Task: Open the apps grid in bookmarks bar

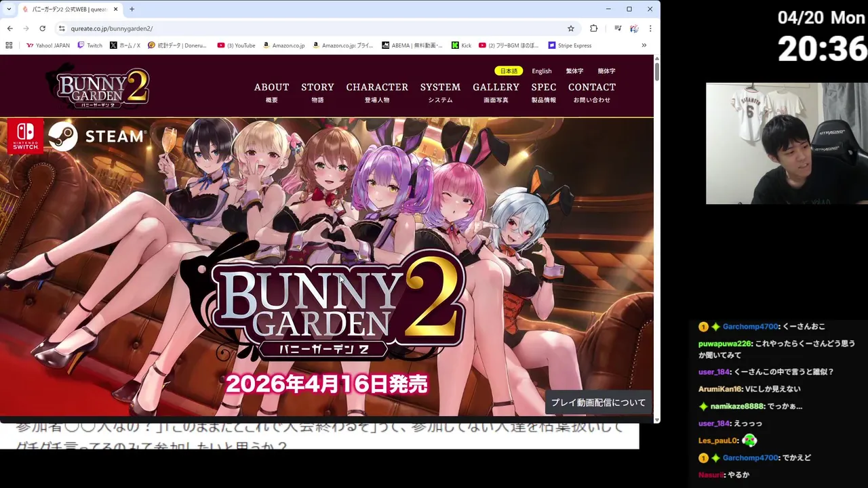Action: [x=9, y=45]
